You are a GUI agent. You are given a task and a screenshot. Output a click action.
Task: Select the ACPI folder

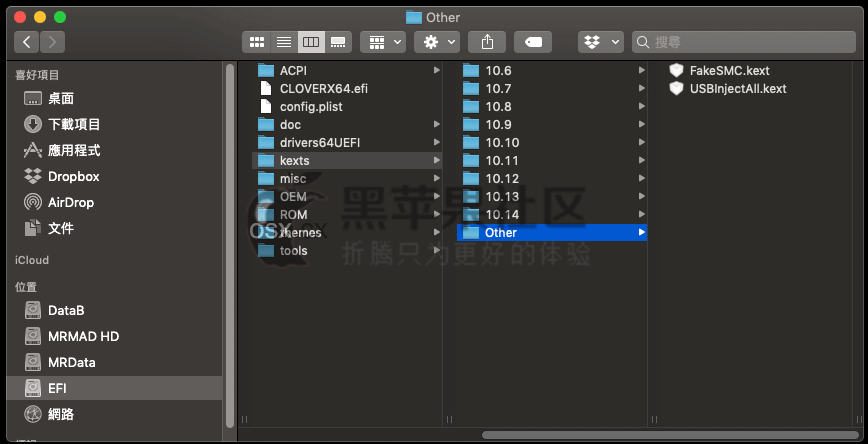click(x=347, y=70)
